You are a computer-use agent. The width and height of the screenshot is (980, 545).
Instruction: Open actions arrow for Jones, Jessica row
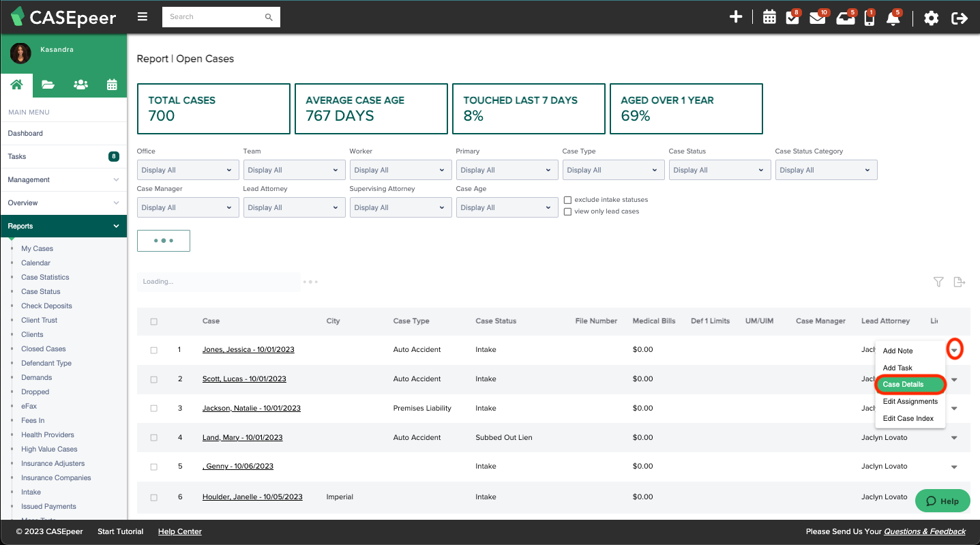pos(955,350)
